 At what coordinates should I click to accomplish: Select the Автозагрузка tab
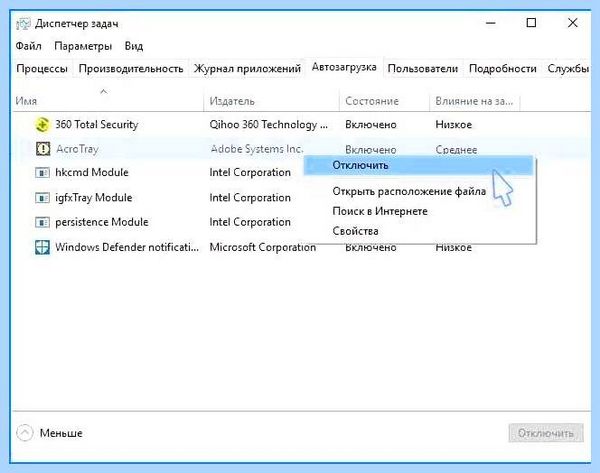[344, 67]
